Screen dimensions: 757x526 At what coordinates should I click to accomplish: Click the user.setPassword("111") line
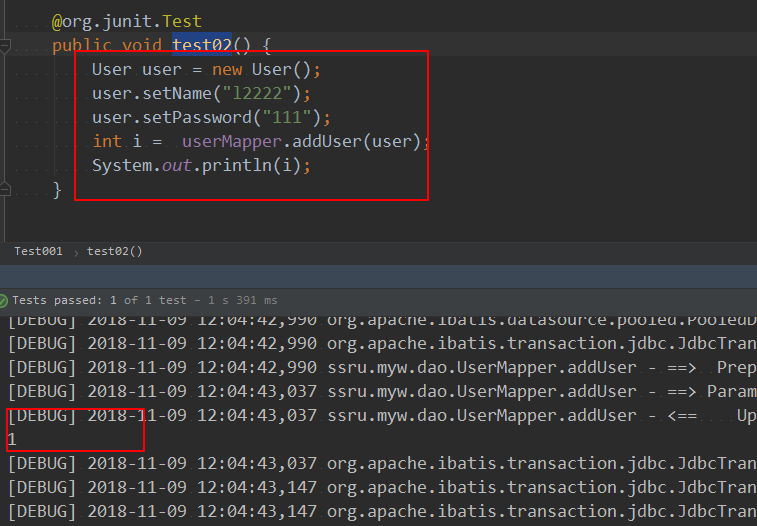211,118
